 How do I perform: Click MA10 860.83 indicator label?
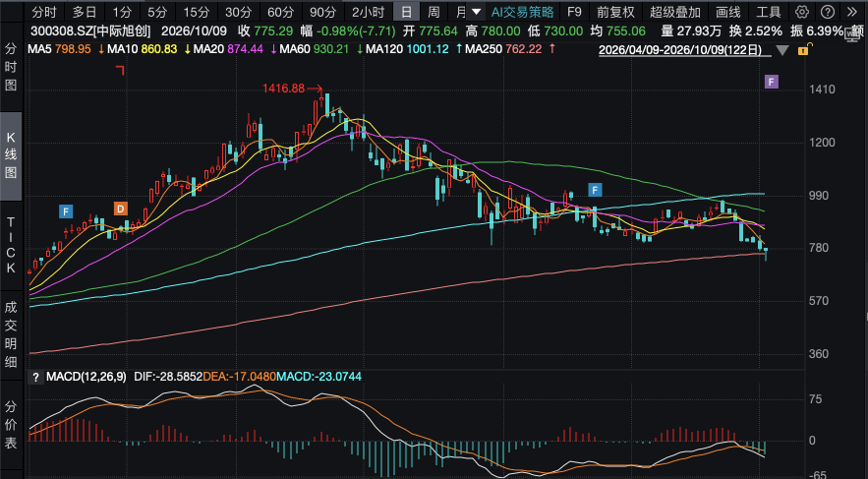143,49
